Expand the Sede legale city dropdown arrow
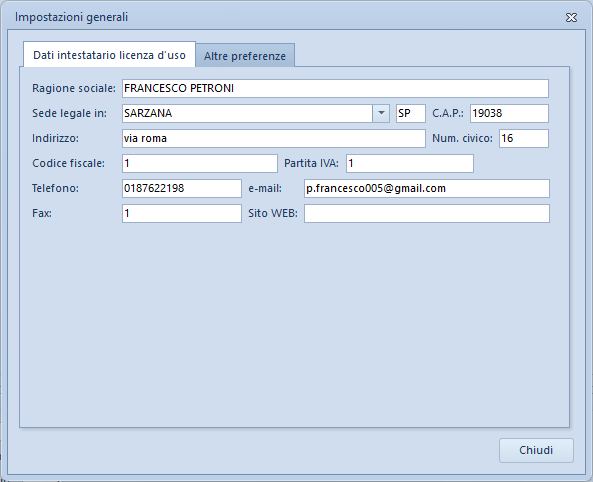This screenshot has width=593, height=482. coord(381,113)
